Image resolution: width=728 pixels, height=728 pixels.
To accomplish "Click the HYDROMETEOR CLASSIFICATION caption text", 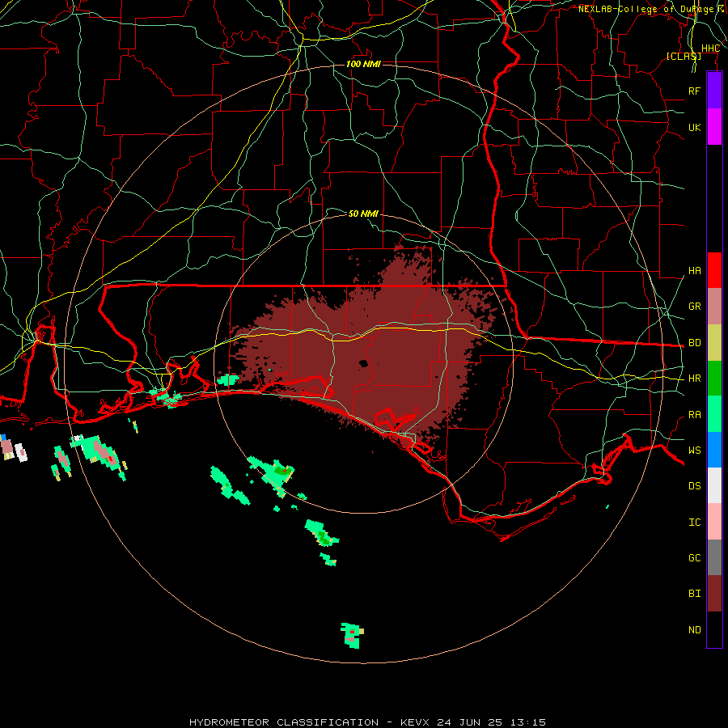I will pos(284,722).
